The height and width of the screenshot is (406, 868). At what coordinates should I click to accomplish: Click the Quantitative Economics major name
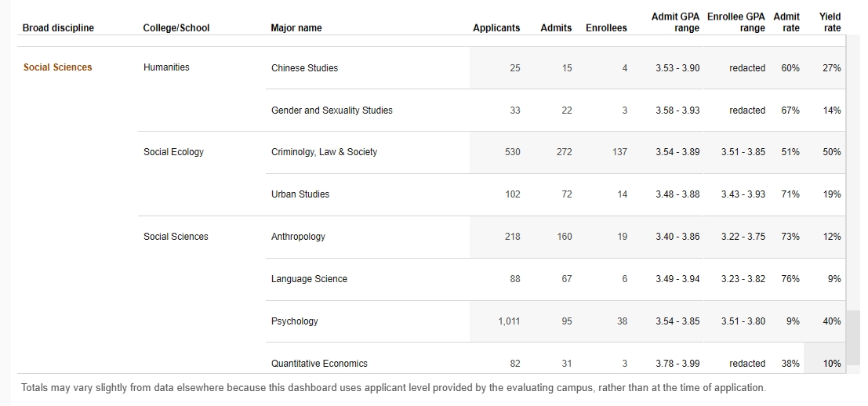[x=319, y=364]
